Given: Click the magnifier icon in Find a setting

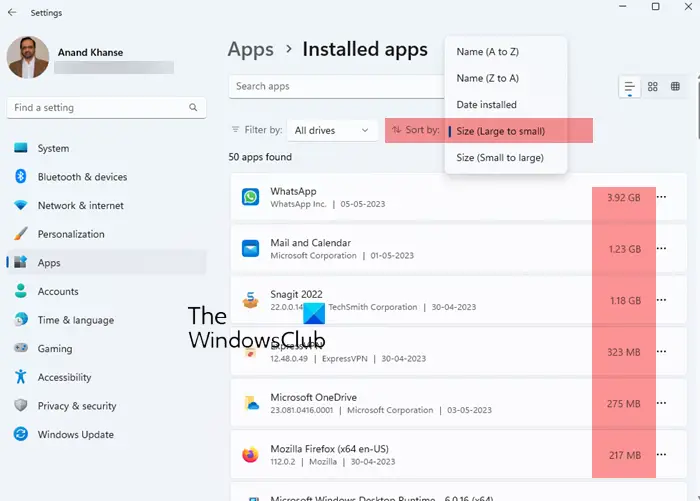Looking at the screenshot, I should [193, 108].
